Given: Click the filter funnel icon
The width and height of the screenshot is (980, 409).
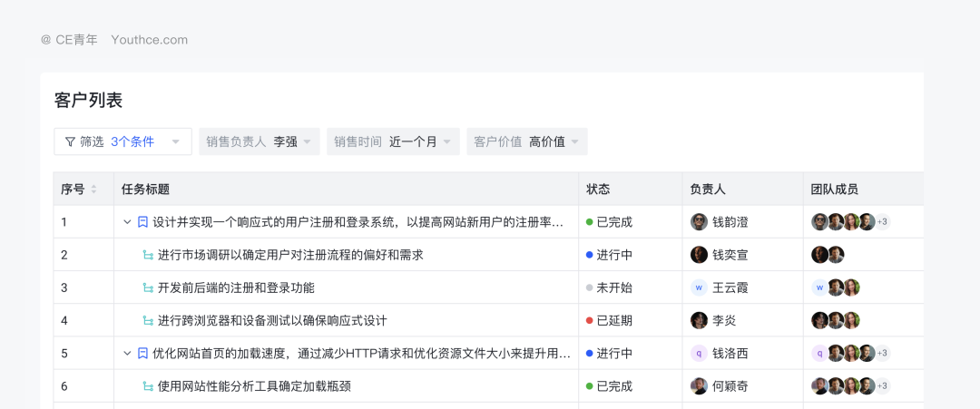Looking at the screenshot, I should pyautogui.click(x=70, y=141).
